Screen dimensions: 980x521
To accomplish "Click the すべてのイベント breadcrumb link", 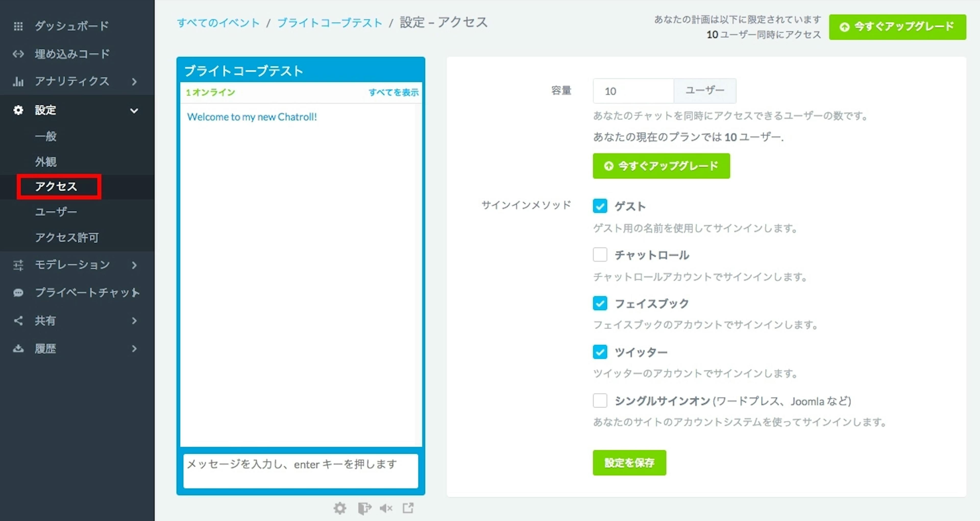I will tap(218, 23).
